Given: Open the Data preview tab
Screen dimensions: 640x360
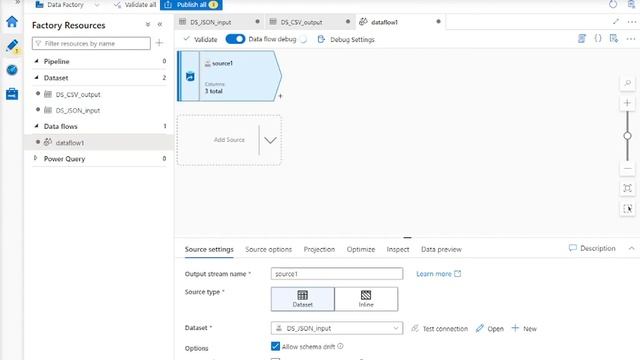Looking at the screenshot, I should (441, 249).
